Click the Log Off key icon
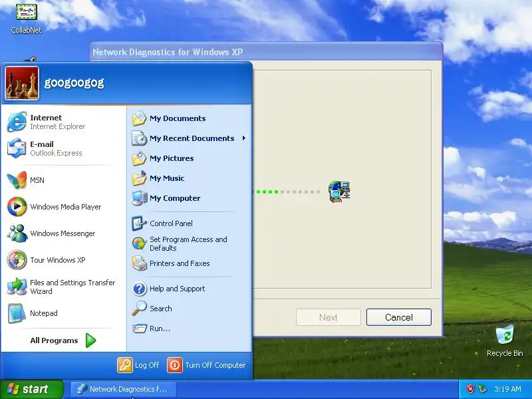 (x=125, y=365)
